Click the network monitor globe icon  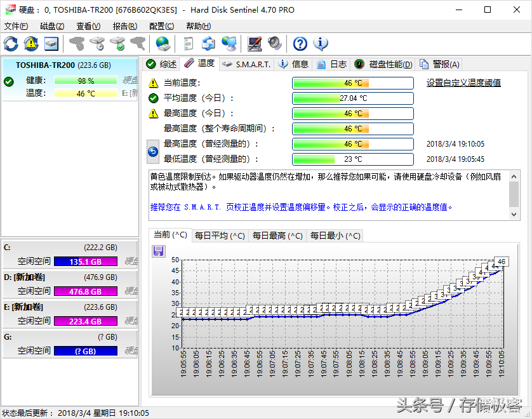tap(229, 44)
